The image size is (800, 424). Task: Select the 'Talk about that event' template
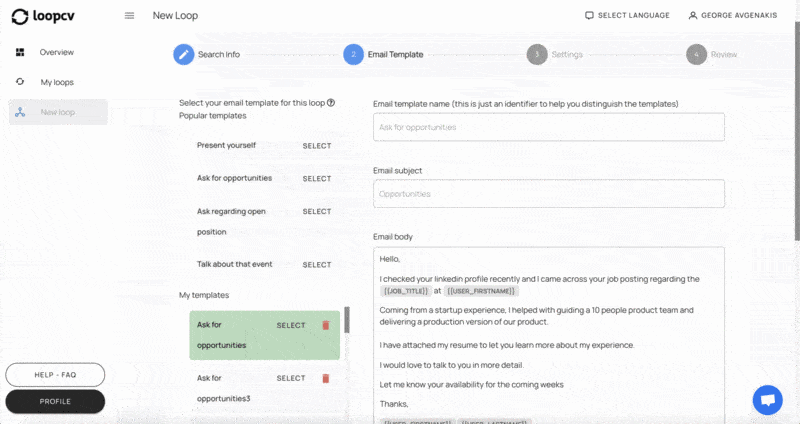tap(316, 265)
